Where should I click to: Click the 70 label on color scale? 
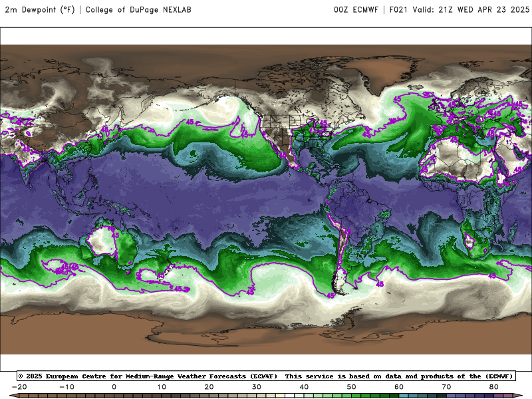pyautogui.click(x=446, y=387)
